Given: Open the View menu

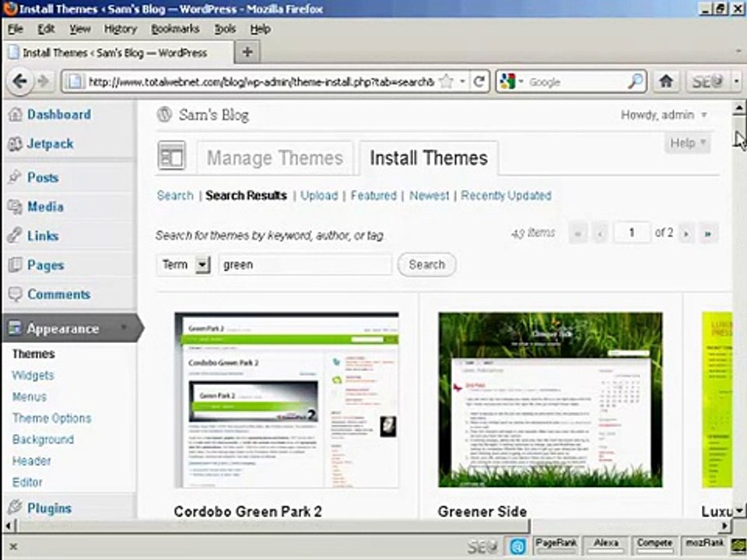Looking at the screenshot, I should 80,29.
